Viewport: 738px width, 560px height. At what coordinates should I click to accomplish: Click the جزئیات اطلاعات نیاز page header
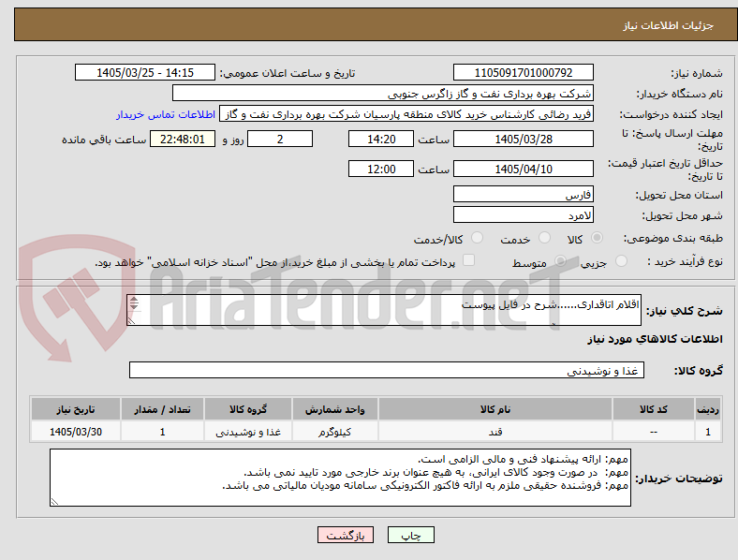(669, 25)
